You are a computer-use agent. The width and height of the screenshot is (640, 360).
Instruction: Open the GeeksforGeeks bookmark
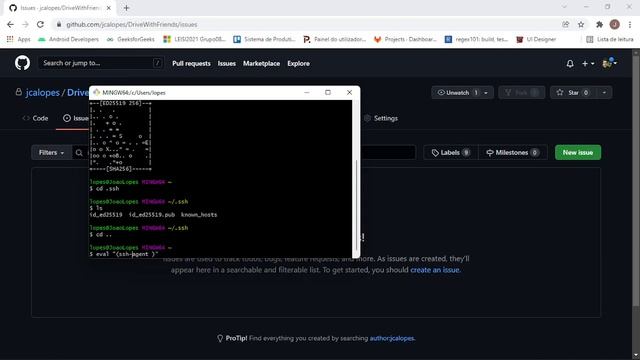click(x=131, y=39)
